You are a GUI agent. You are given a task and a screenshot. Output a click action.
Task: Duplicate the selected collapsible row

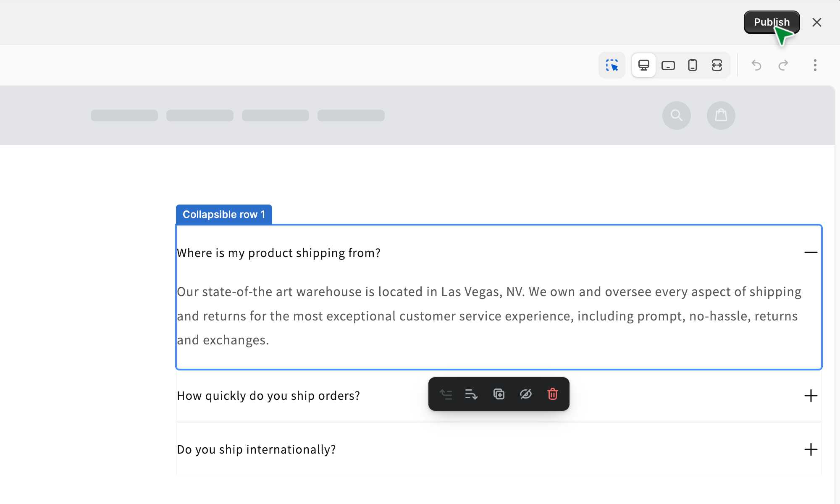click(499, 394)
